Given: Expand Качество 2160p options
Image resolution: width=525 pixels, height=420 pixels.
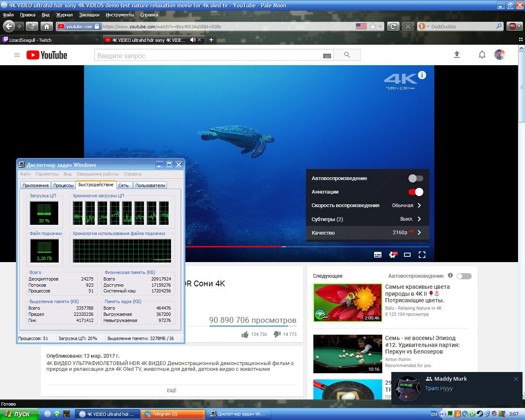Looking at the screenshot, I should (x=367, y=233).
